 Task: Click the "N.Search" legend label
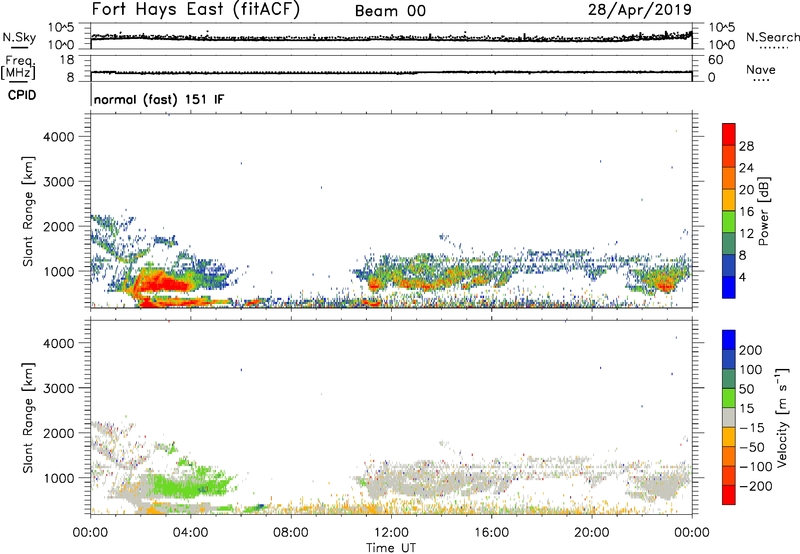772,37
